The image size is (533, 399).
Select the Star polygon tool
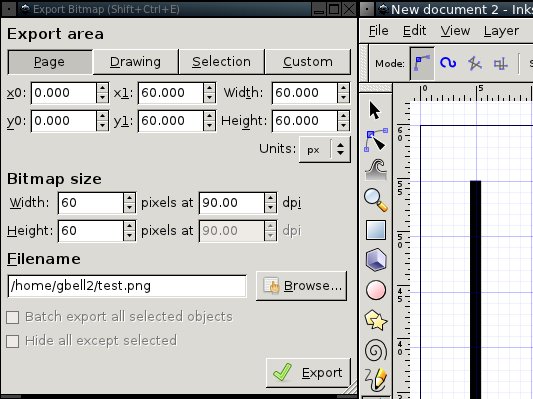click(x=376, y=320)
